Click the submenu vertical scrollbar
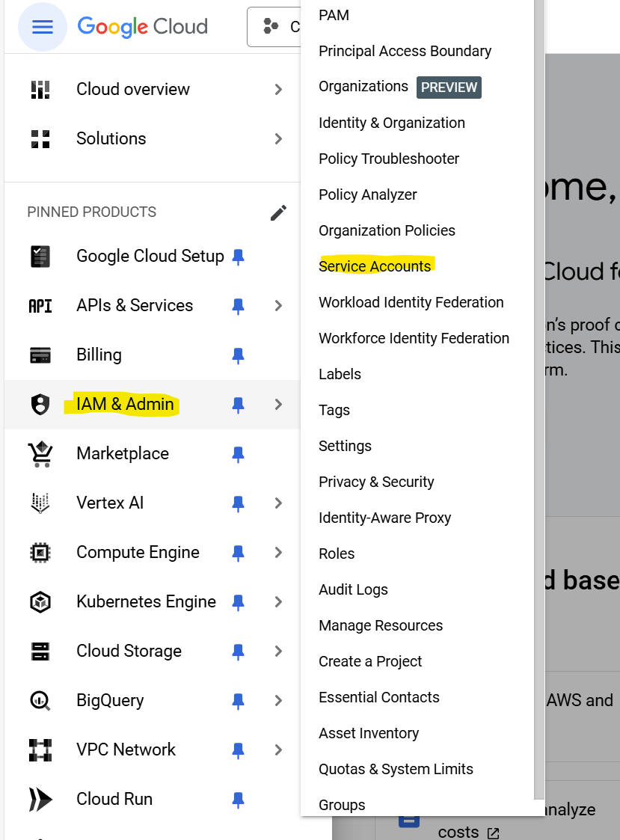Image resolution: width=620 pixels, height=840 pixels. 539,399
